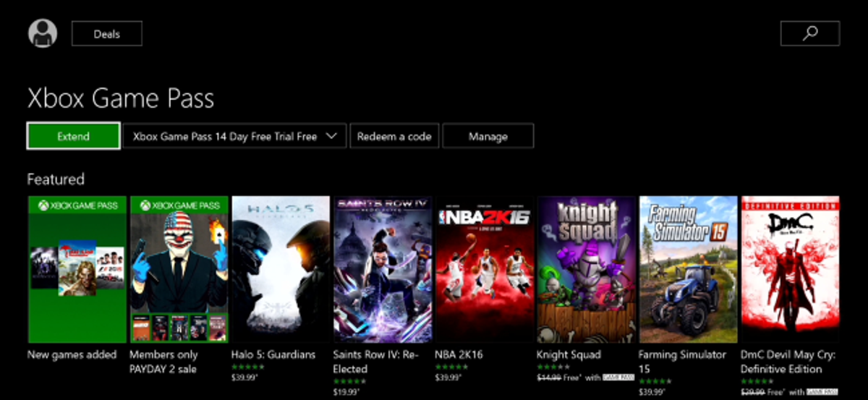The width and height of the screenshot is (868, 400).
Task: Click the Halo 5: Guardians title text
Action: 273,355
